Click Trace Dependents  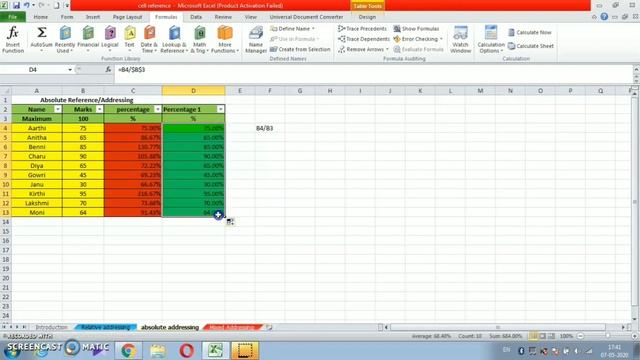coord(364,39)
